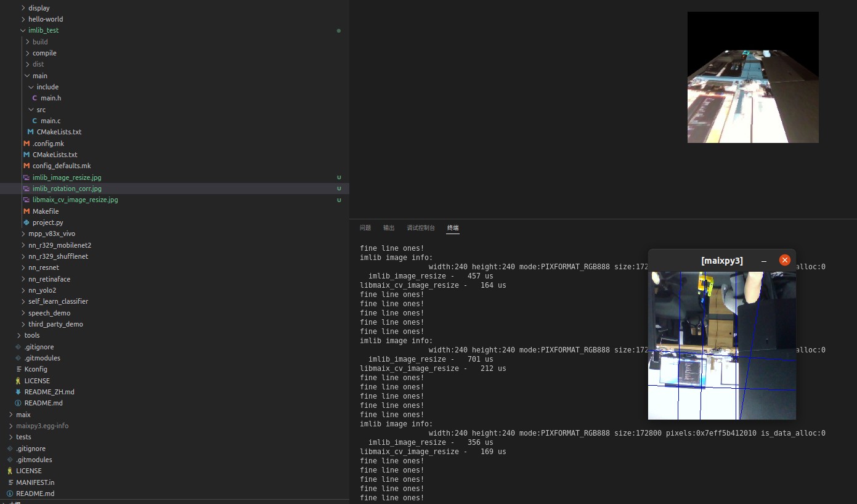857x504 pixels.
Task: Select the Kconfig file
Action: pyautogui.click(x=36, y=369)
